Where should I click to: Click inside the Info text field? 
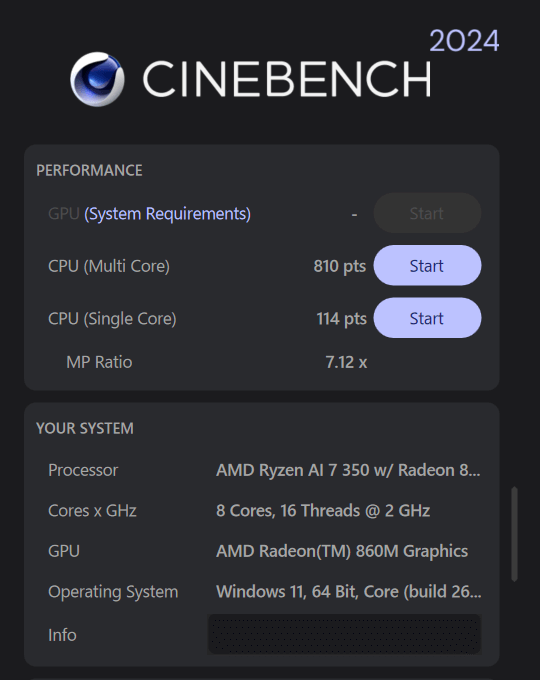click(x=344, y=634)
